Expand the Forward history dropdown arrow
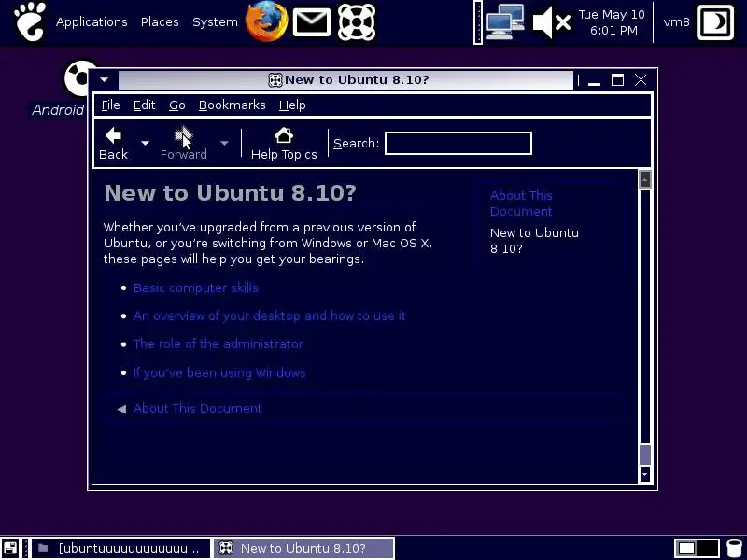Viewport: 747px width, 560px height. click(224, 143)
